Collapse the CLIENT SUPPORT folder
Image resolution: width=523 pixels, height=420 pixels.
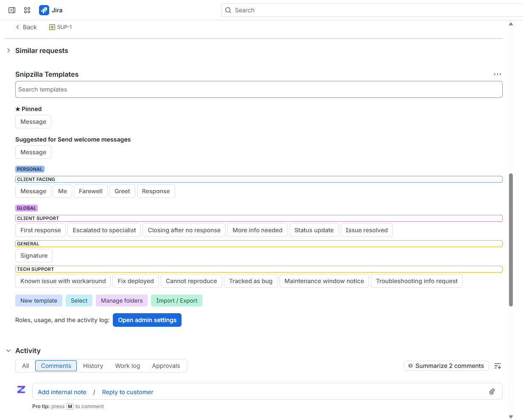pos(259,218)
